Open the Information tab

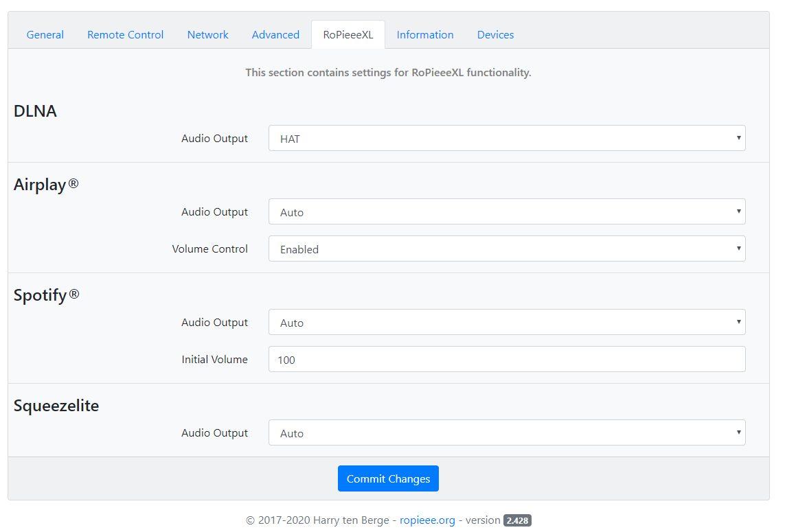pyautogui.click(x=425, y=35)
